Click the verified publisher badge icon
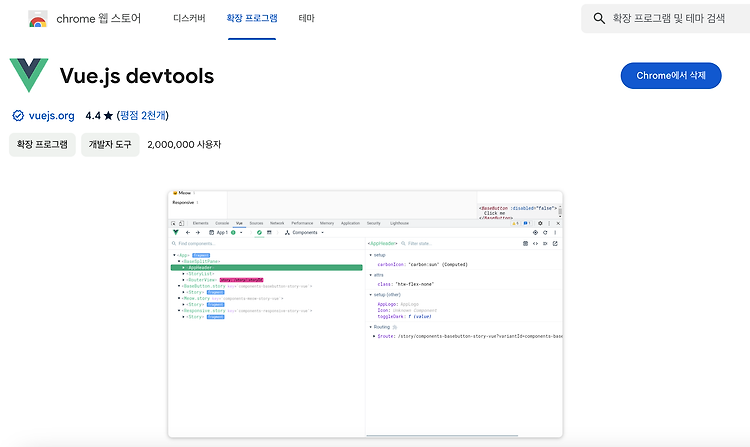This screenshot has height=447, width=750. click(x=18, y=116)
